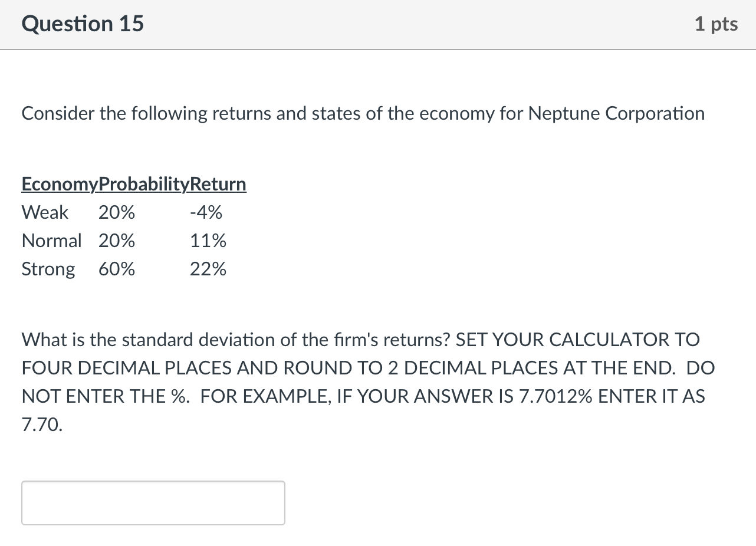Click the final 7.70 example answer
The width and height of the screenshot is (756, 546).
(41, 425)
